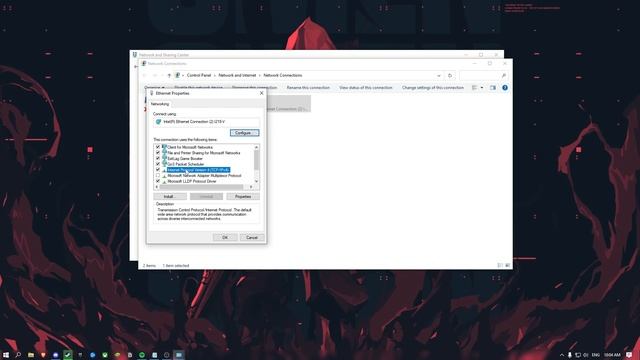Screen dimensions: 640x360
Task: Expand chevron after Network and Internet breadcrumb
Action: click(x=260, y=76)
